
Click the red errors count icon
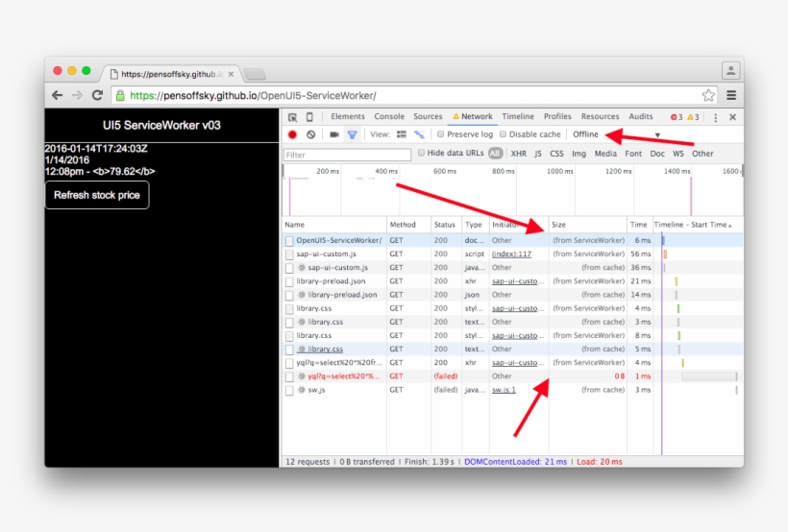point(677,117)
